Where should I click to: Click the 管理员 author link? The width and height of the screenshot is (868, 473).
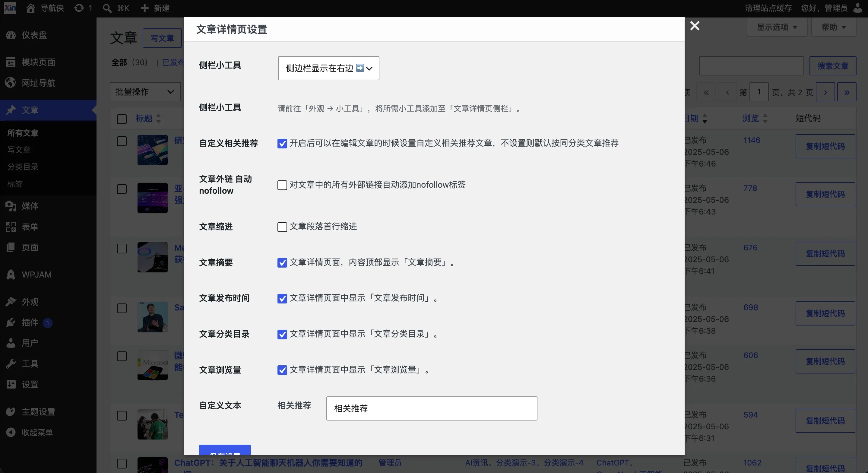pos(390,462)
